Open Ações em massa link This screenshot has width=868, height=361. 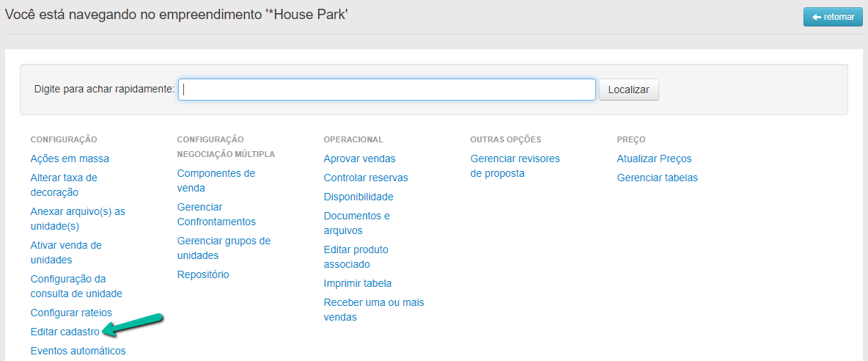(70, 158)
